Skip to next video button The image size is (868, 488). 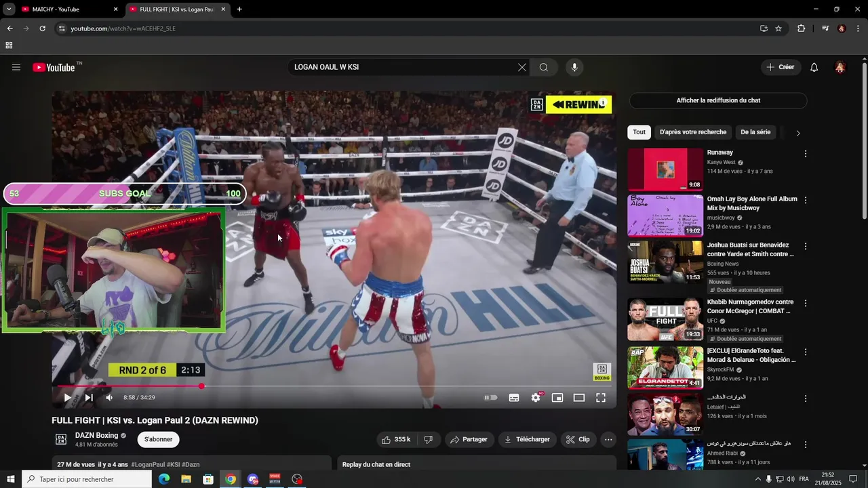89,398
